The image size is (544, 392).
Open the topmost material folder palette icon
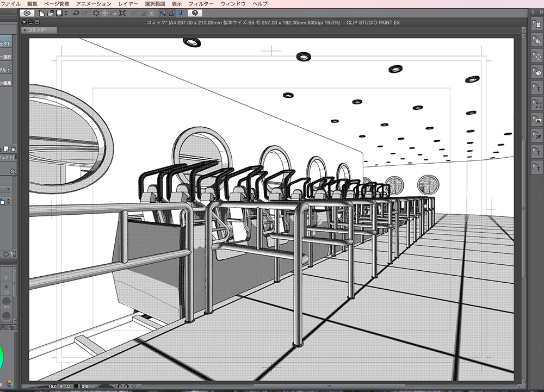click(537, 24)
